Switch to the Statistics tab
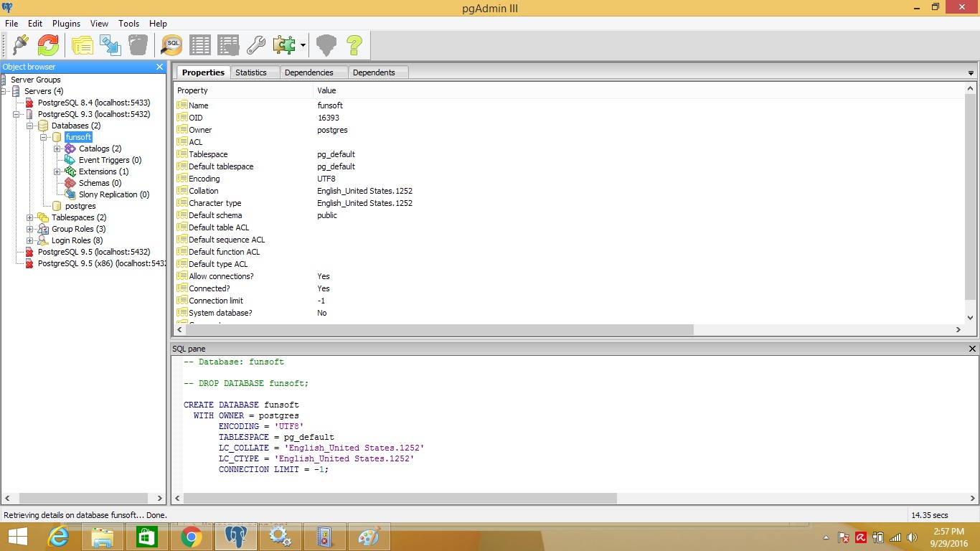Viewport: 980px width, 551px height. tap(250, 72)
